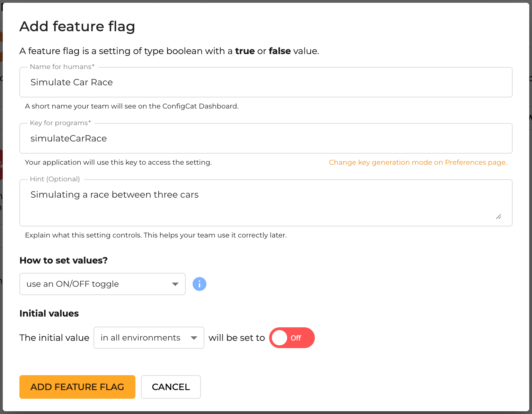This screenshot has width=532, height=414.
Task: Click 'The initial value' label text
Action: [x=54, y=338]
